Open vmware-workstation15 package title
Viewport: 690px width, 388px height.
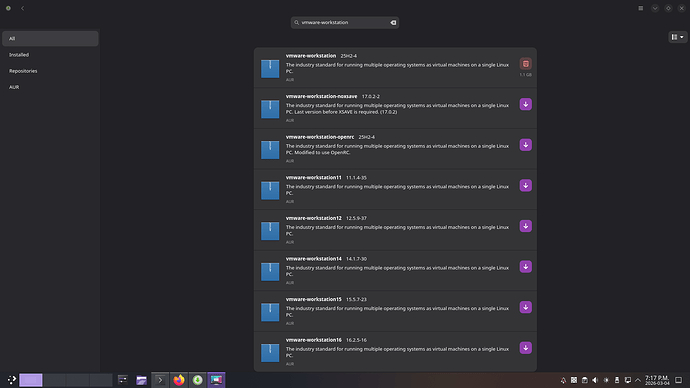(x=313, y=299)
